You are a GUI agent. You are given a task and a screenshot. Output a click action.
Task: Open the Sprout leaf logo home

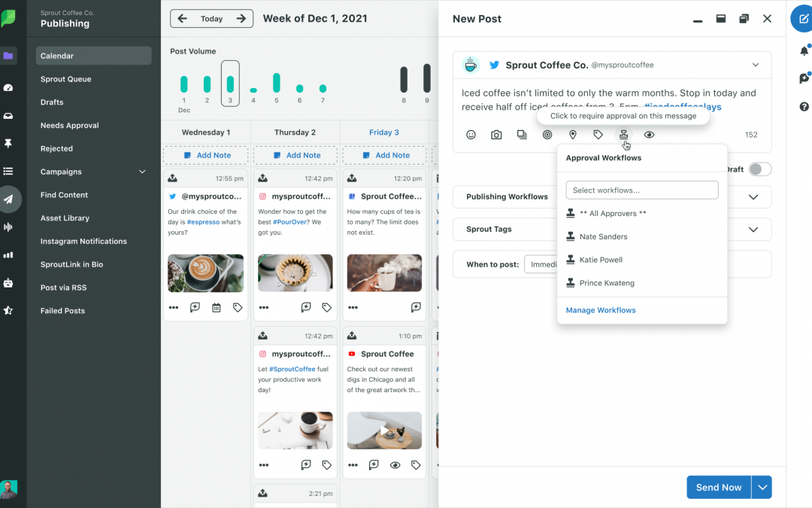coord(8,17)
